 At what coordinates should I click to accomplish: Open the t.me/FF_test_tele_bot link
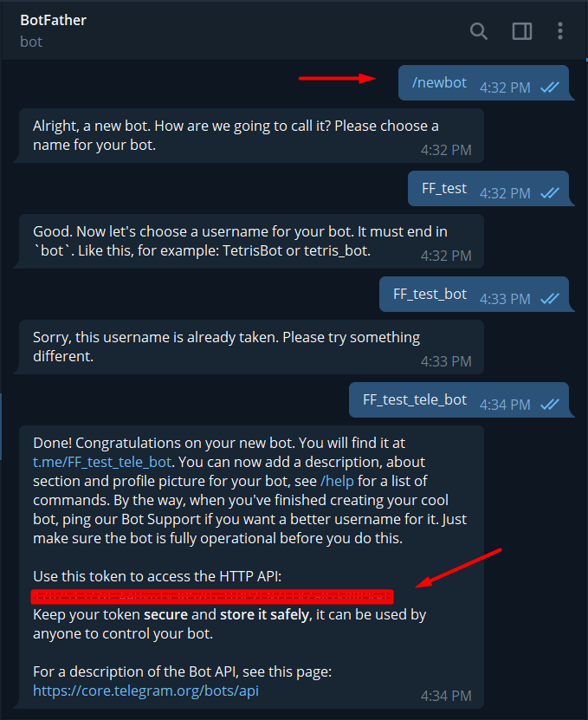102,462
